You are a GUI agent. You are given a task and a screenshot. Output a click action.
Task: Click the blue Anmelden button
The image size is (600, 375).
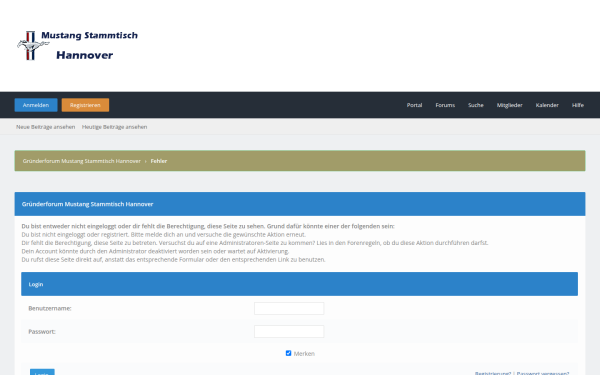point(36,105)
